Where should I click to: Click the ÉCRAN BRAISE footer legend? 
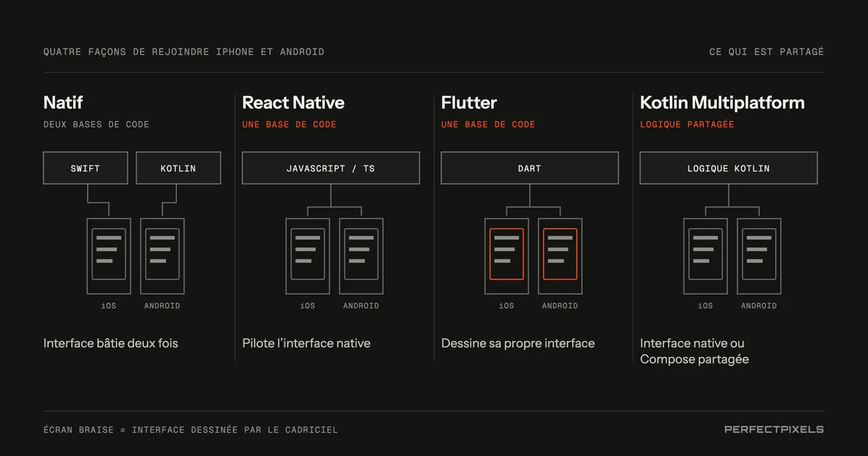point(190,430)
